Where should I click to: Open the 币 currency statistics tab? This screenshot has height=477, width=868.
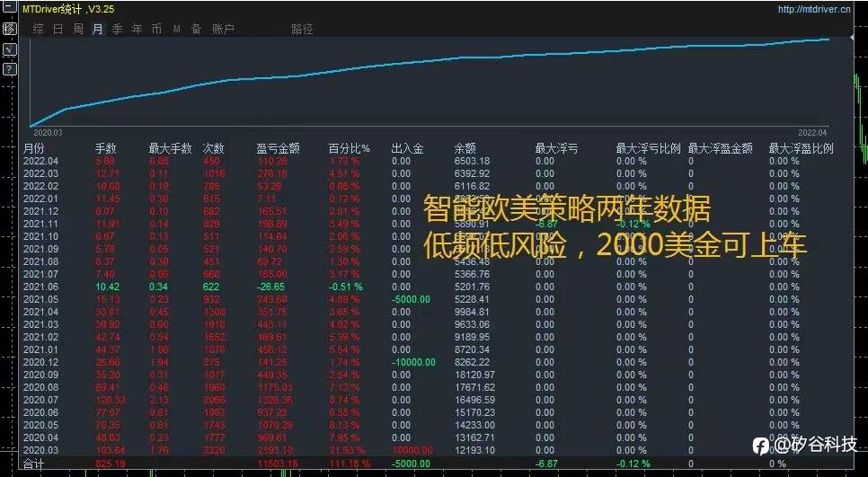click(x=156, y=29)
